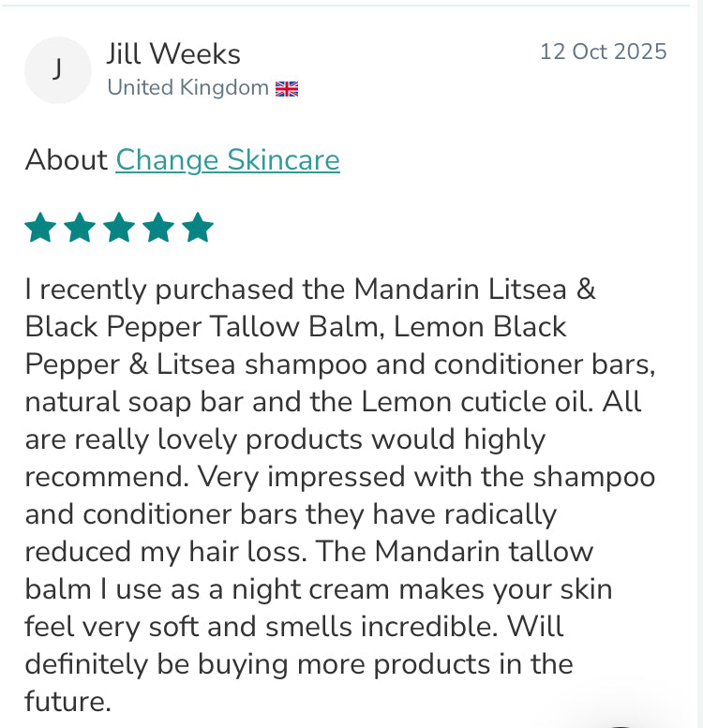
Task: Click the third rating star
Action: pyautogui.click(x=119, y=228)
